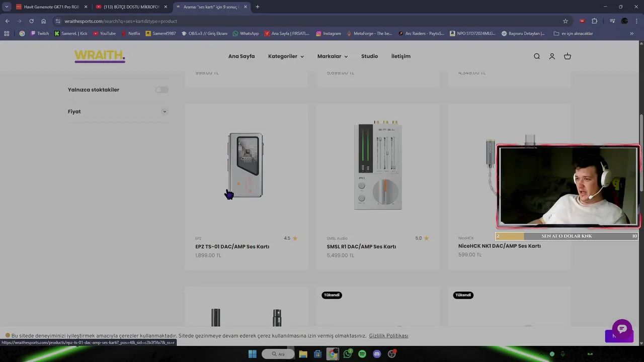Expand the Kategoriler dropdown
The height and width of the screenshot is (362, 644).
286,56
